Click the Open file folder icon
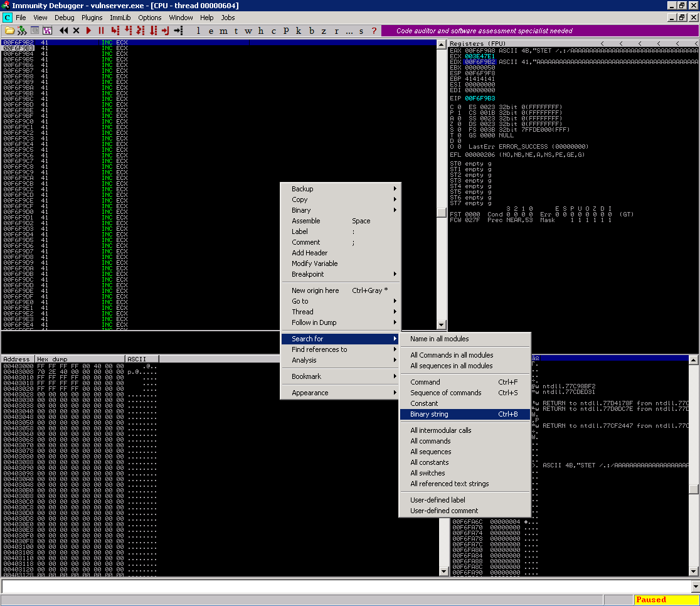The image size is (700, 606). (9, 31)
